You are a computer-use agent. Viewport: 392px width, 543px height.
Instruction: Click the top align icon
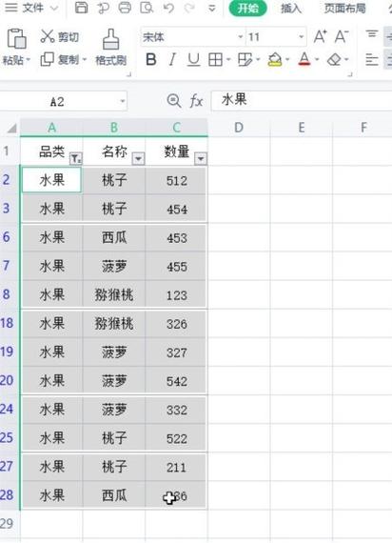[372, 34]
